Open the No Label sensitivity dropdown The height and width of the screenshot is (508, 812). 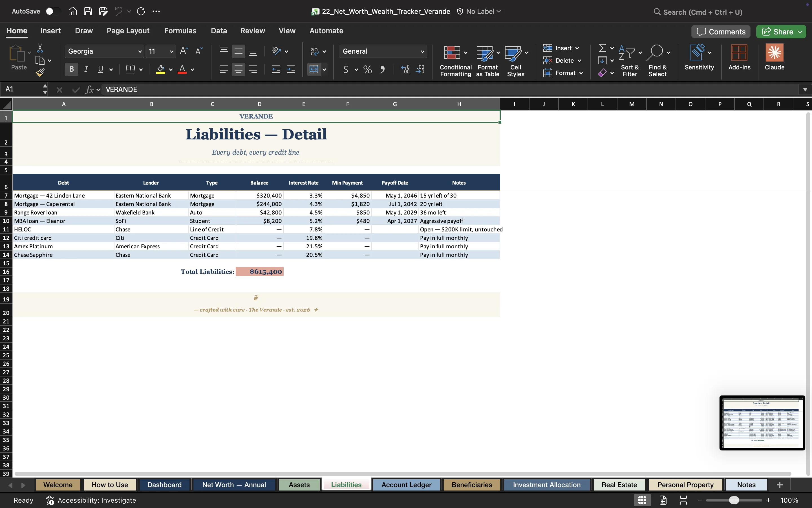click(x=479, y=11)
